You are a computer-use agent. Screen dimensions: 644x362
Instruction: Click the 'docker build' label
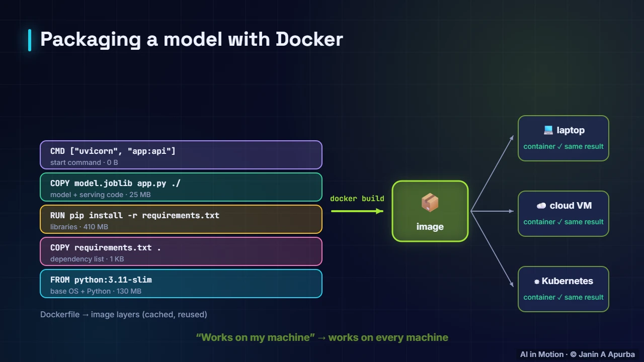(x=357, y=199)
